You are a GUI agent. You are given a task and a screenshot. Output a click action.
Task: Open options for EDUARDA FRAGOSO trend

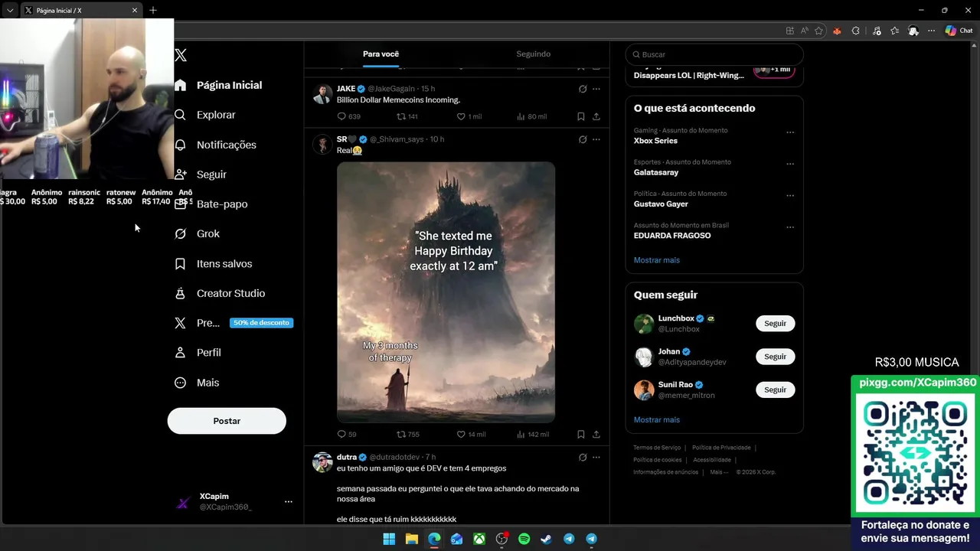tap(790, 227)
